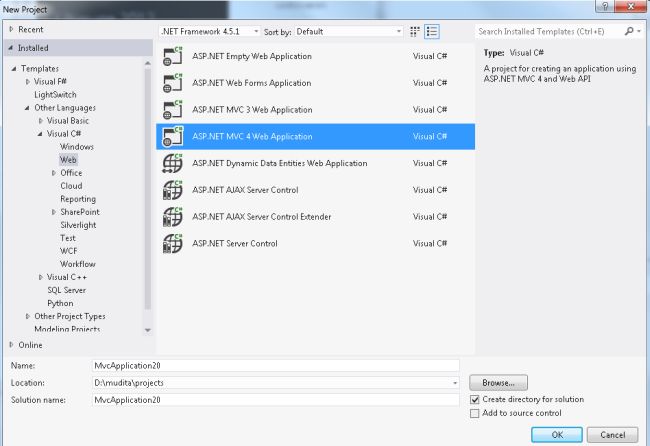Select the Web category
This screenshot has height=446, width=650.
(x=68, y=160)
